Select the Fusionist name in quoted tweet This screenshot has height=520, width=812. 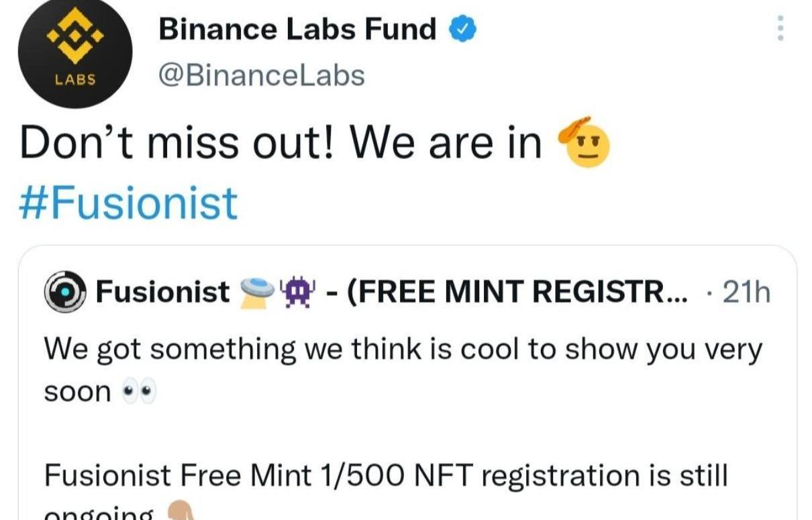[163, 292]
